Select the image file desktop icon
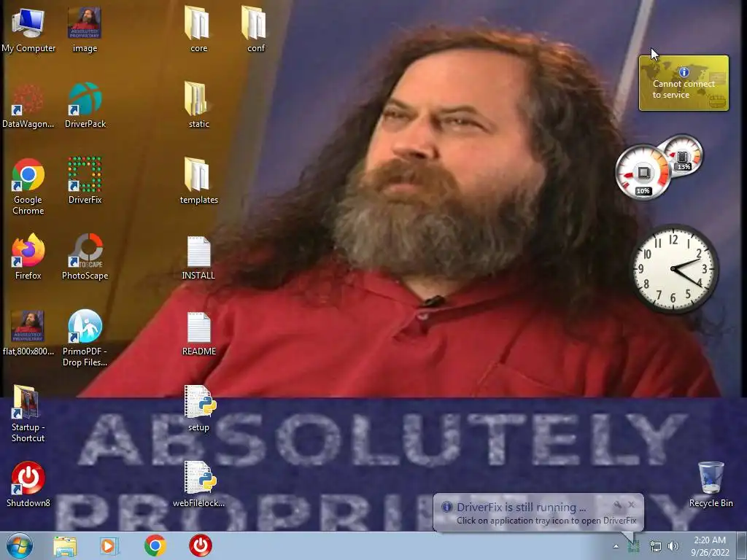 tap(85, 30)
